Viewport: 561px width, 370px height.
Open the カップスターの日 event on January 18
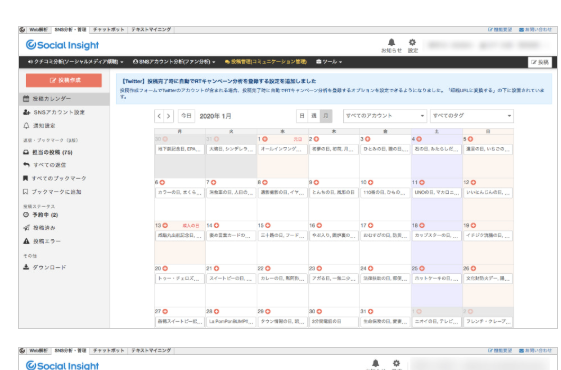(436, 235)
